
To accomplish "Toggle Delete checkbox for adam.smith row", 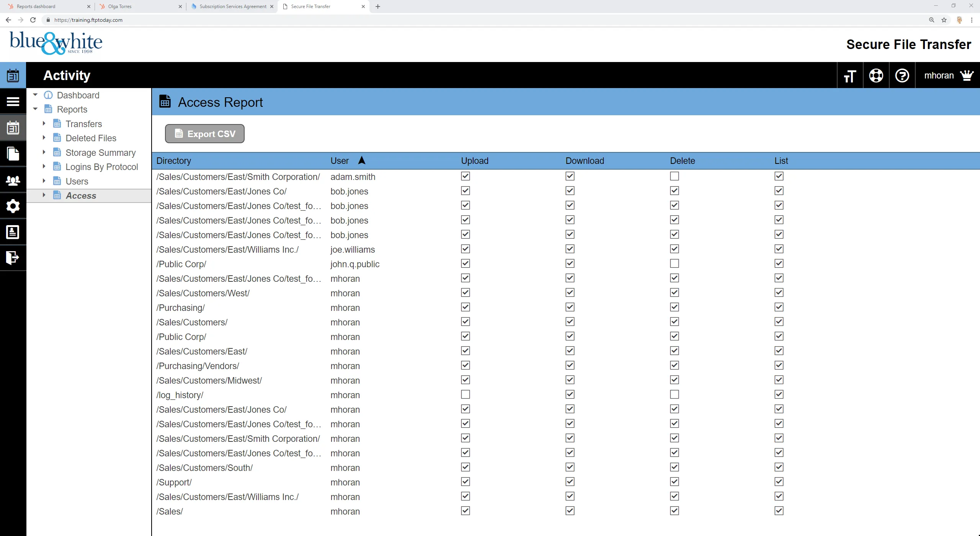I will (674, 176).
